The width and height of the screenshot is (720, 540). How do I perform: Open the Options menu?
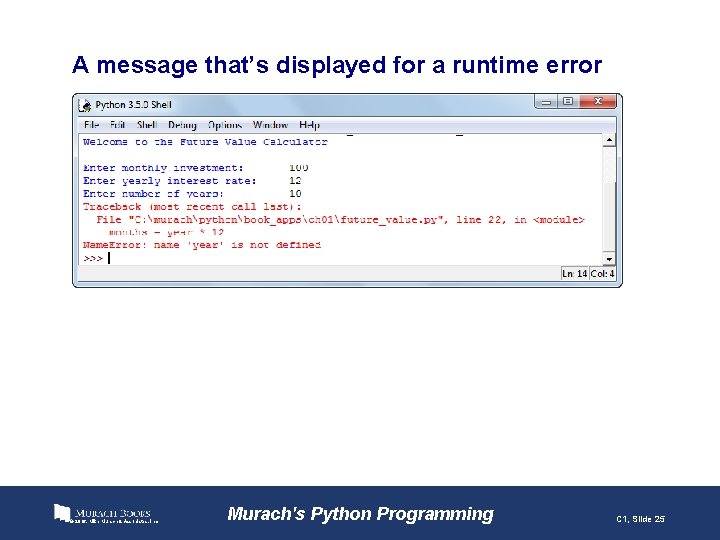coord(225,125)
